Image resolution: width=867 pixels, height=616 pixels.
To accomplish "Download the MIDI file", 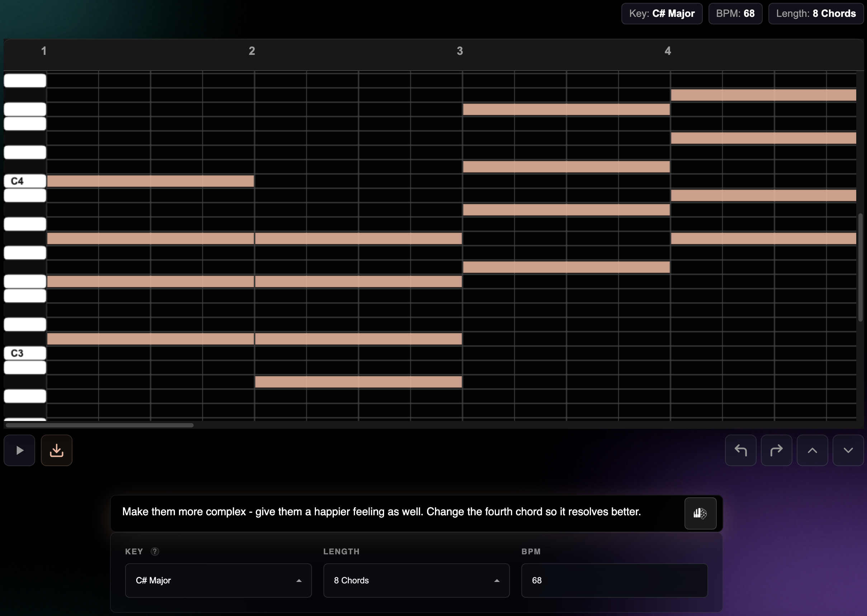I will [56, 450].
